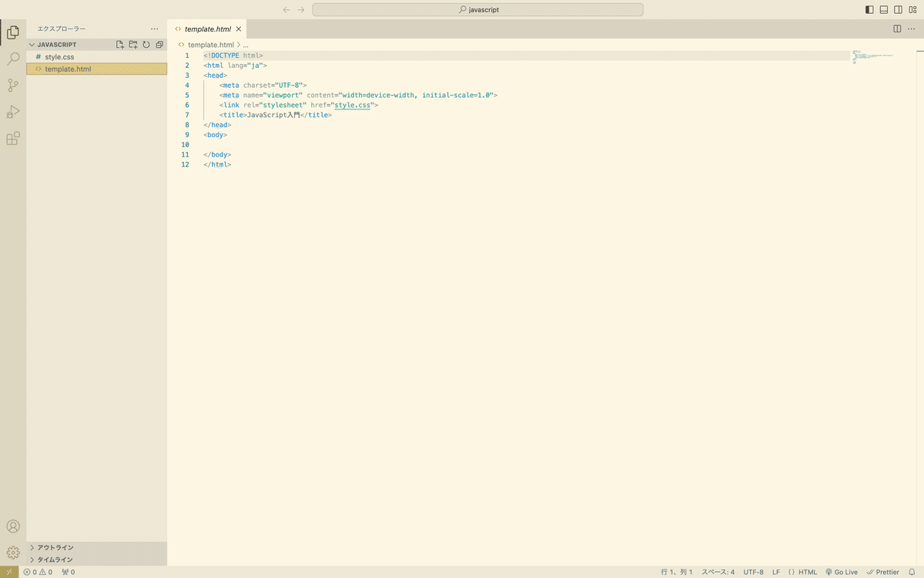Open the javascript command center search box
The width and height of the screenshot is (924, 578).
click(x=477, y=10)
